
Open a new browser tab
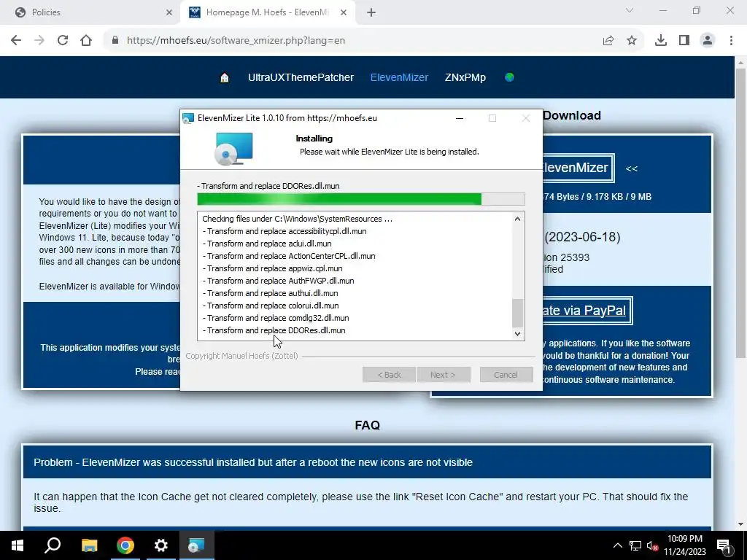click(371, 12)
